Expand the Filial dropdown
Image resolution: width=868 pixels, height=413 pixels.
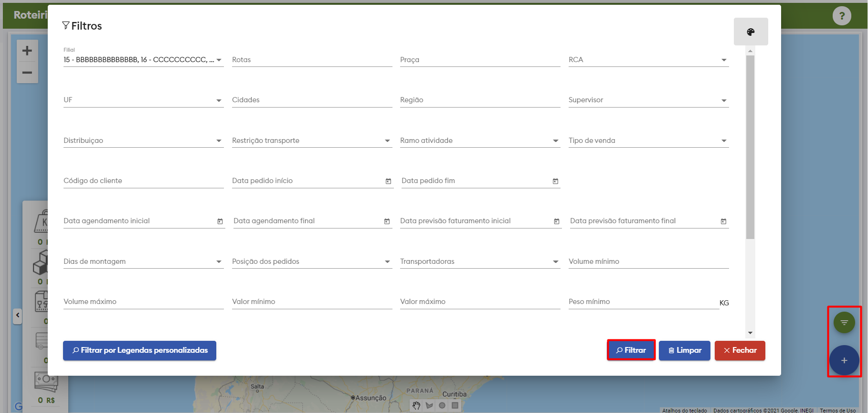click(219, 60)
